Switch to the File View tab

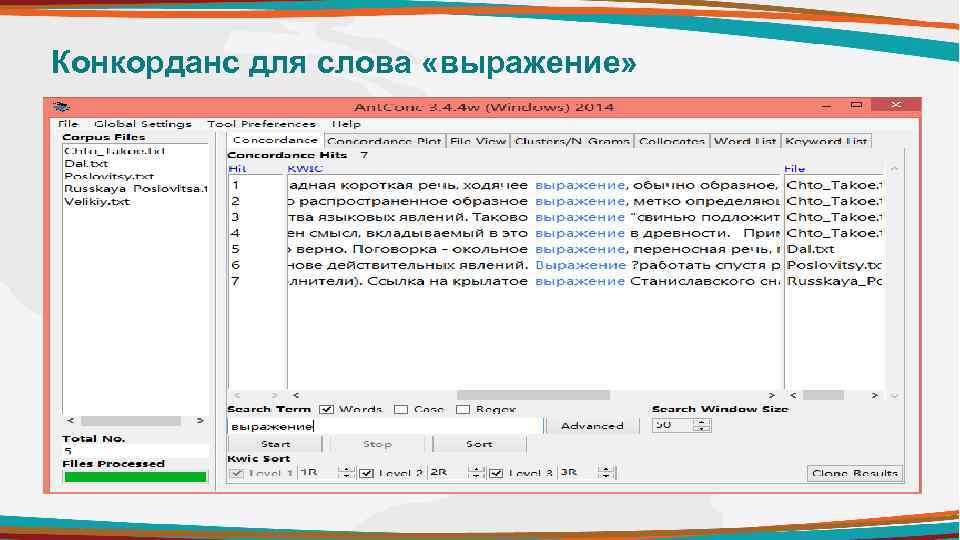pyautogui.click(x=478, y=141)
